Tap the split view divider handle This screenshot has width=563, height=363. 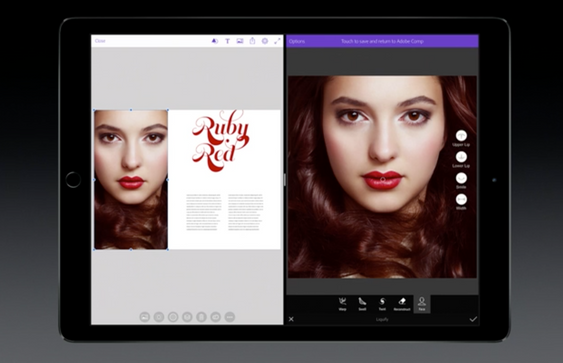[285, 180]
